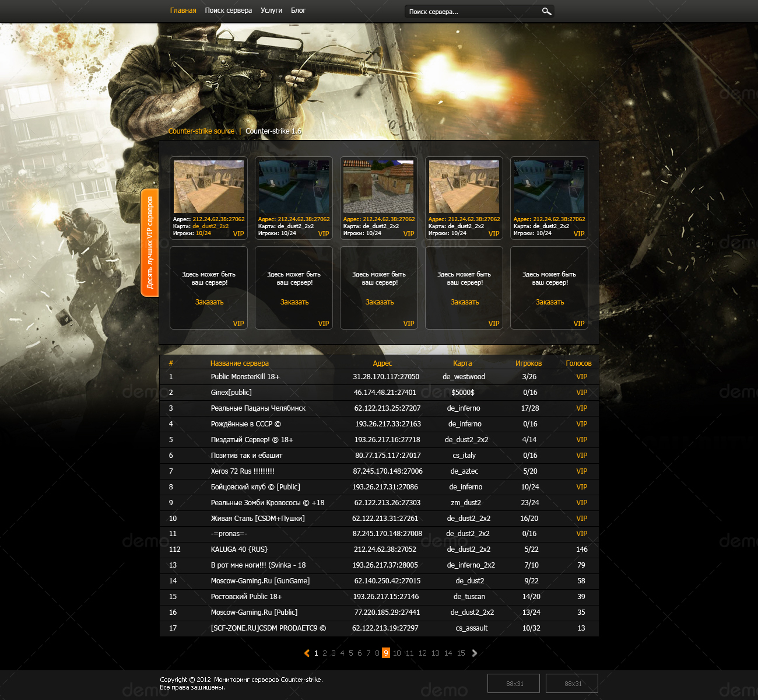
Task: Open the Десять лучших VIP серверов side tab
Action: [149, 243]
